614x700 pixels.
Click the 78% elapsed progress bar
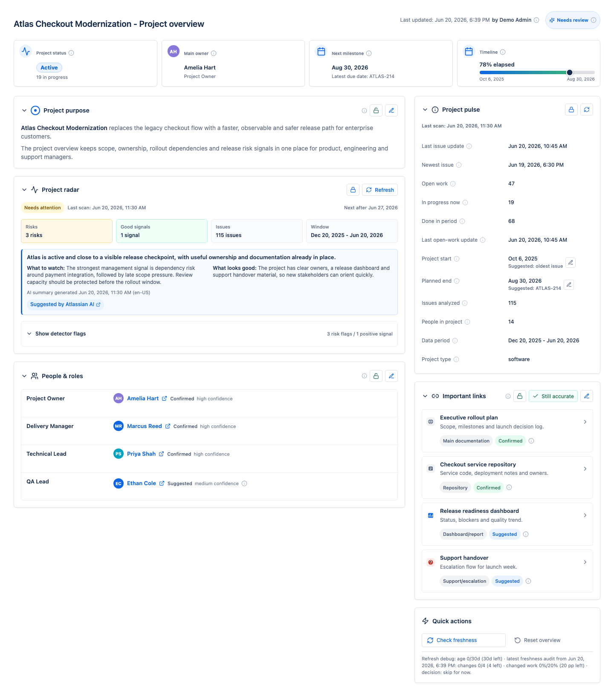tap(537, 72)
